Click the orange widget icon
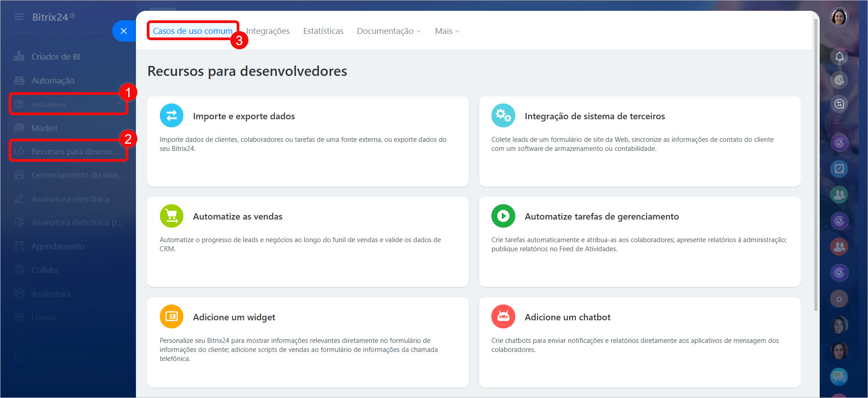 tap(172, 317)
